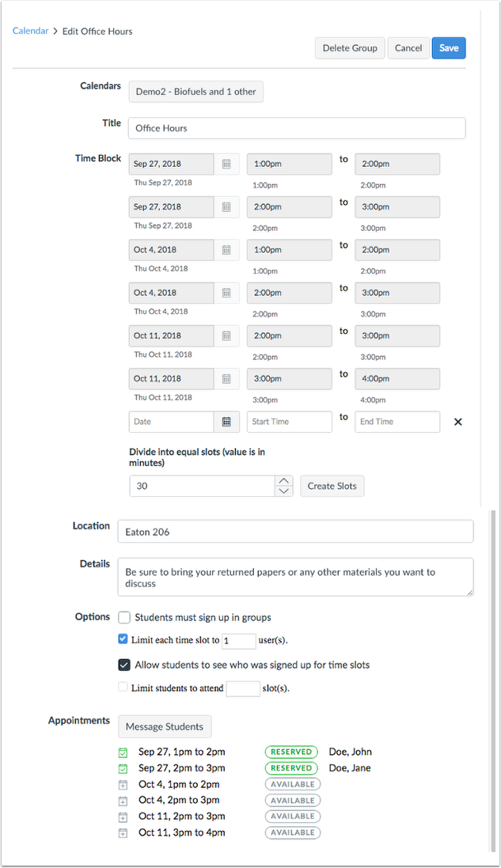The height and width of the screenshot is (868, 501).
Task: Click reserved calendar icon for Sep 27, 2pm appointment
Action: [123, 768]
